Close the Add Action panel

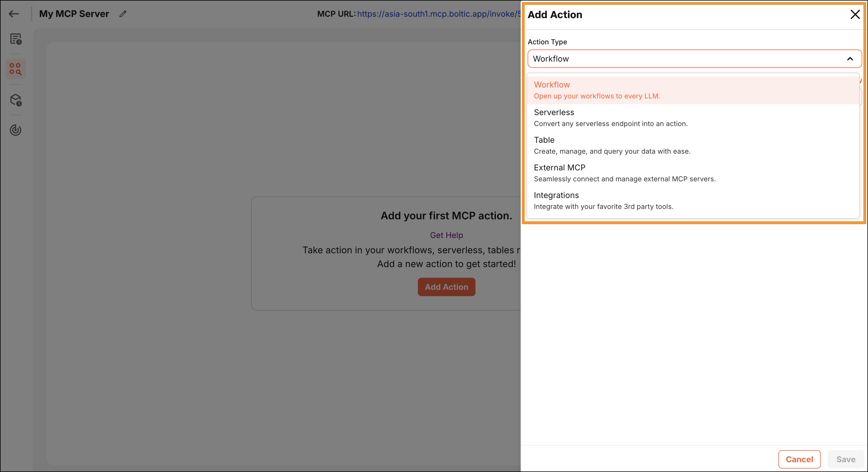coord(855,14)
